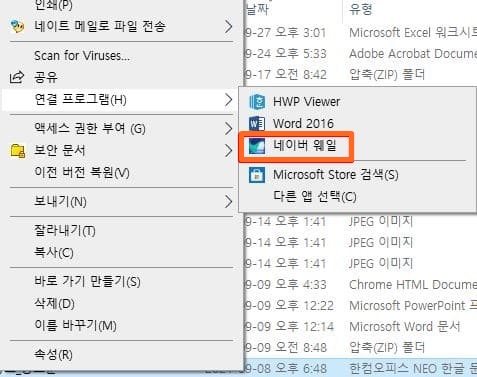Click the 네이버 웨일 browser icon
This screenshot has width=477, height=377.
click(x=257, y=146)
